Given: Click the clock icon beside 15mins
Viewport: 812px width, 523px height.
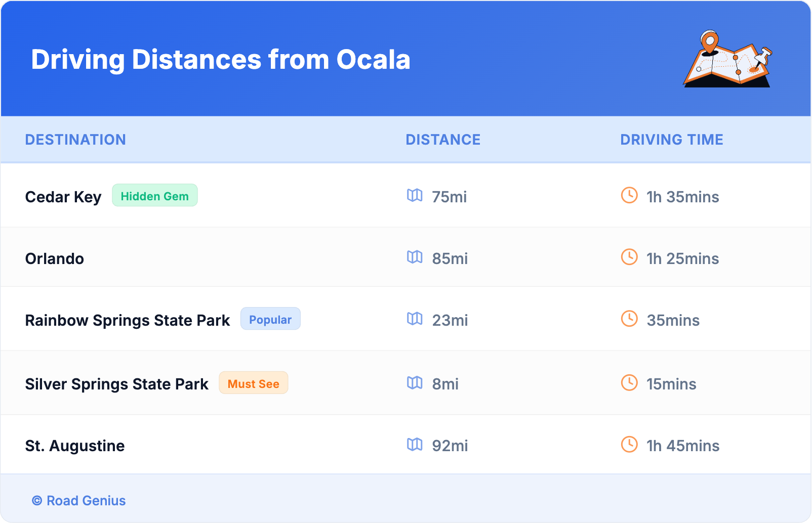Looking at the screenshot, I should [629, 382].
